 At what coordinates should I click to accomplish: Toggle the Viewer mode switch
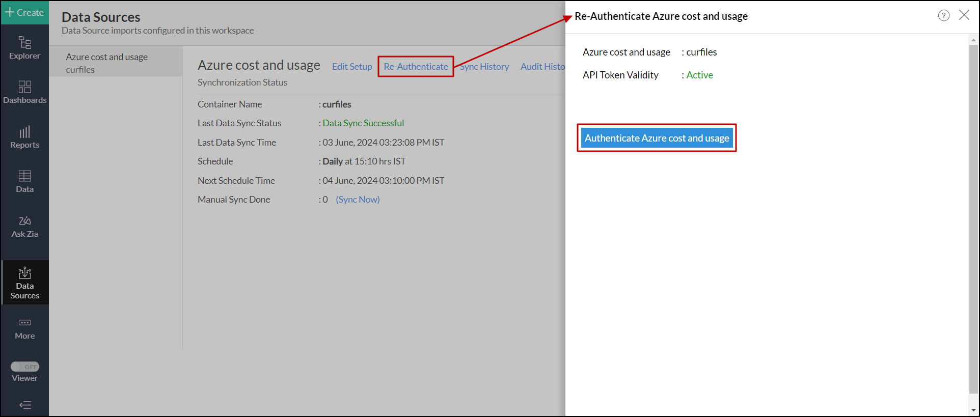24,367
